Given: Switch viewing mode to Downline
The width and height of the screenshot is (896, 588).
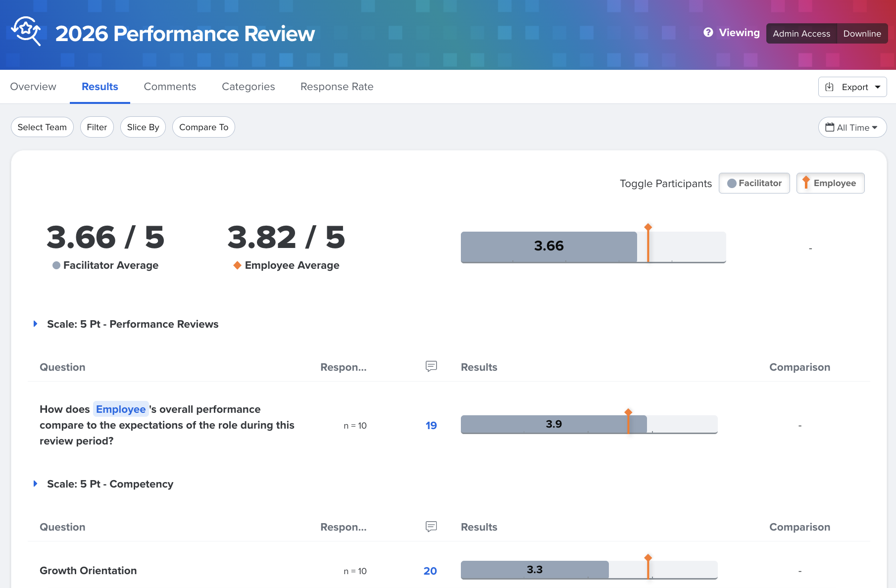Looking at the screenshot, I should click(862, 34).
